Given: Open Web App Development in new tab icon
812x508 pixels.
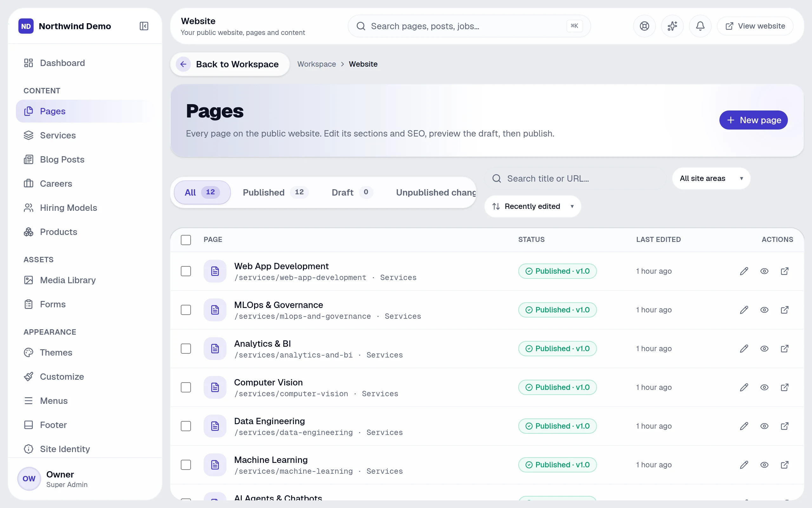Looking at the screenshot, I should tap(784, 271).
